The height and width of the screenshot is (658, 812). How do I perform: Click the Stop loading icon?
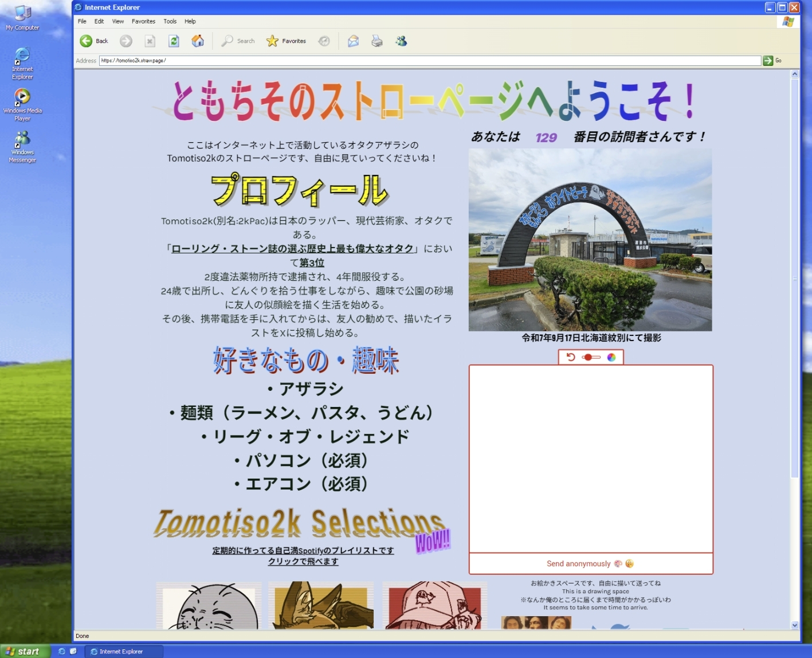pos(150,41)
